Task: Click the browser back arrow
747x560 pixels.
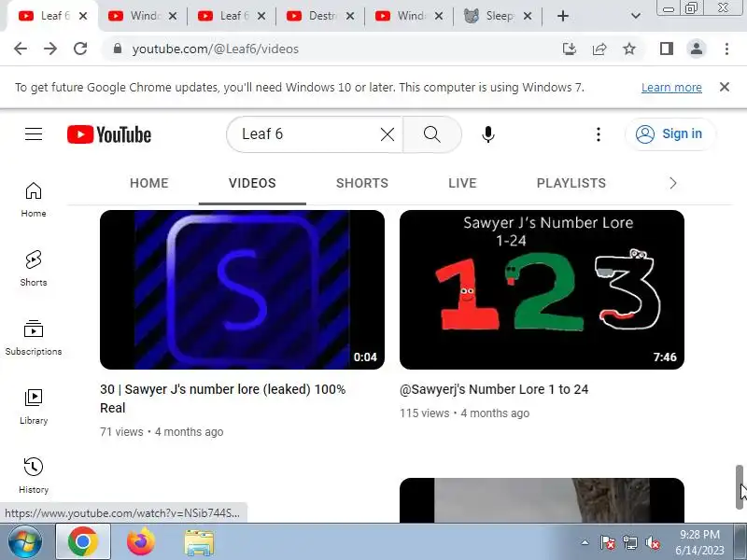Action: (21, 49)
